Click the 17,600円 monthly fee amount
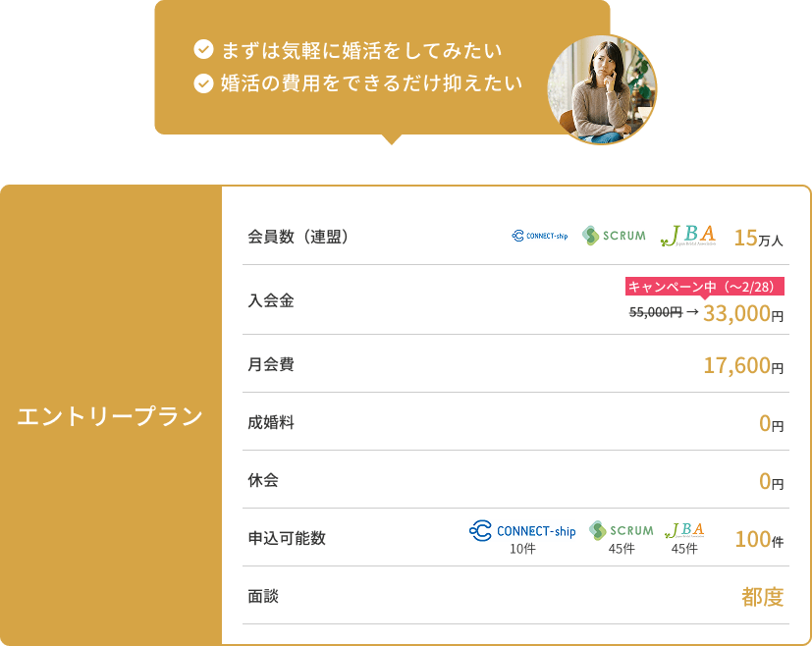This screenshot has height=646, width=812. [743, 366]
